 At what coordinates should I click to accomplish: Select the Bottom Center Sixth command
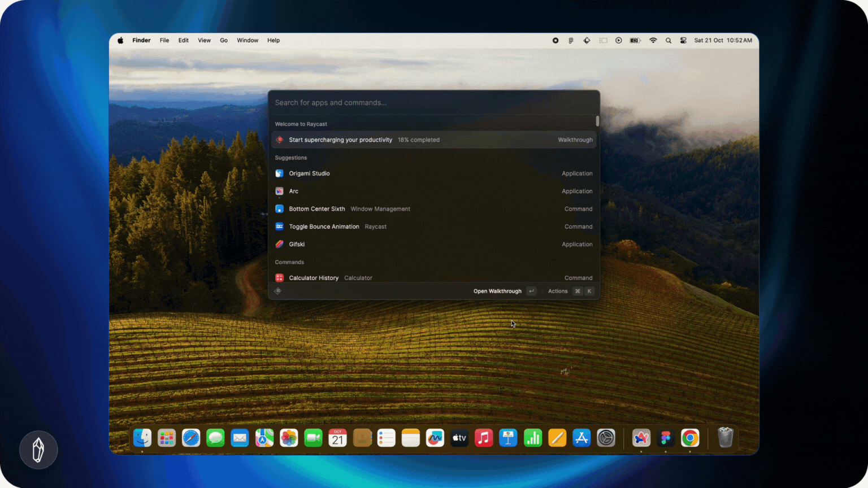point(433,209)
